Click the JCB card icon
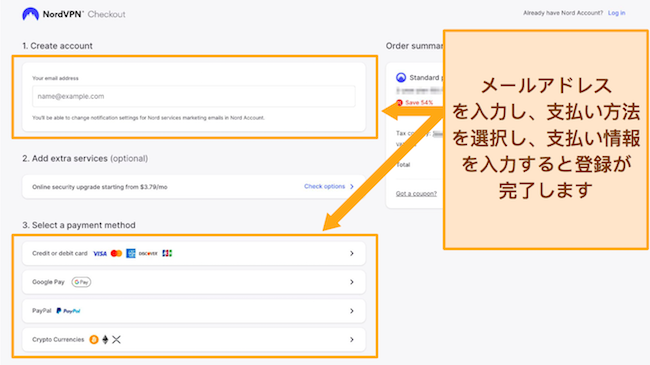650x365 pixels. pos(167,253)
